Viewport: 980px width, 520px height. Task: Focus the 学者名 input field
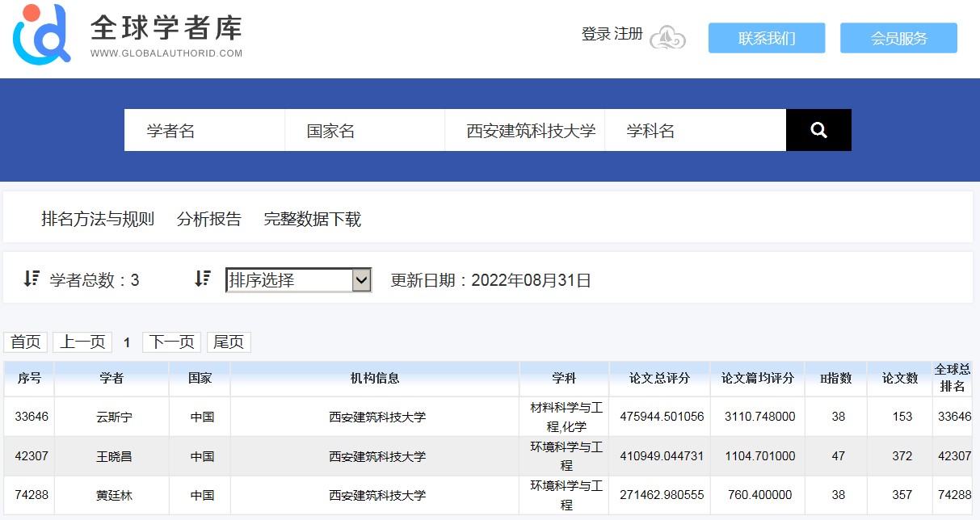(x=204, y=131)
